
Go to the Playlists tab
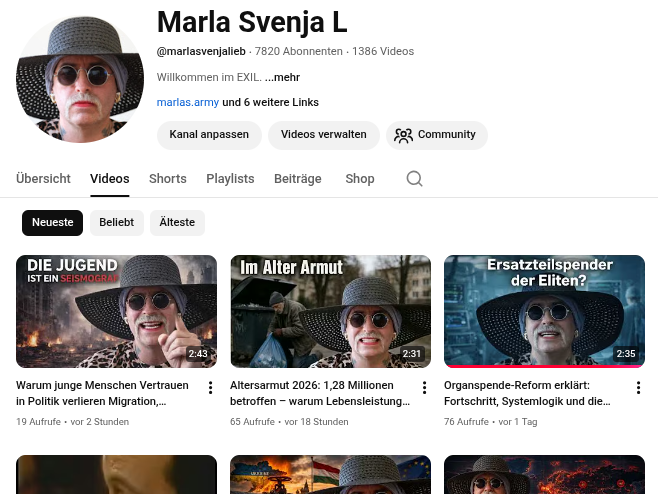coord(230,179)
